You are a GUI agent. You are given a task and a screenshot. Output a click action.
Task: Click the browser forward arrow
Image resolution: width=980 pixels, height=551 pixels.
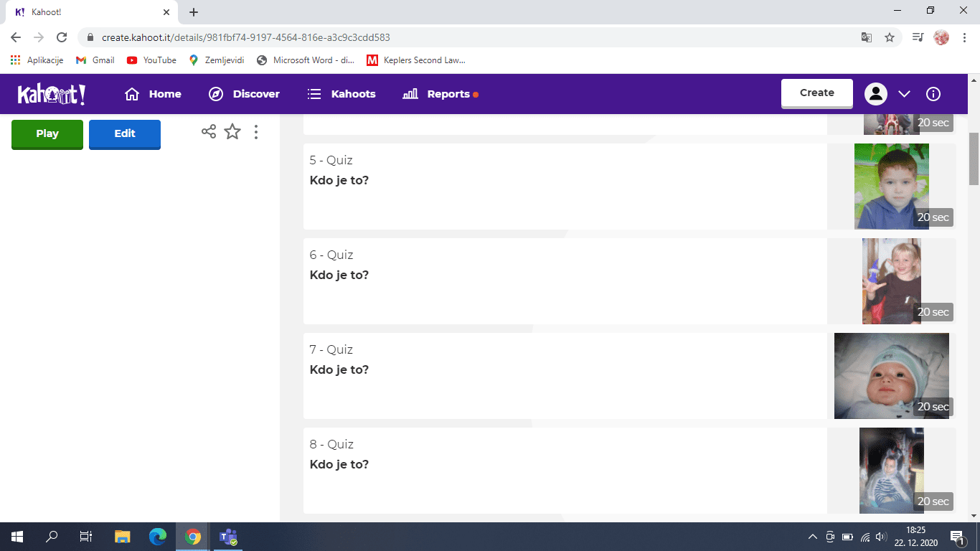click(39, 37)
